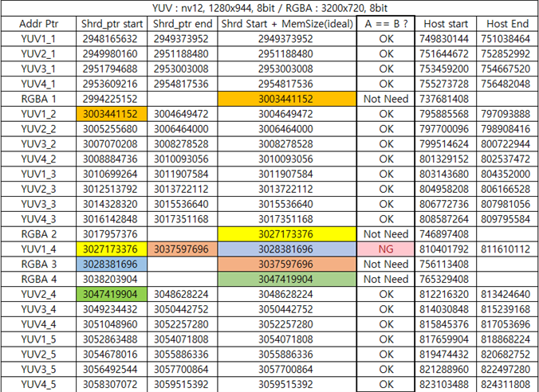
Task: Click the 'RGBA 4' row label
Action: [x=38, y=280]
